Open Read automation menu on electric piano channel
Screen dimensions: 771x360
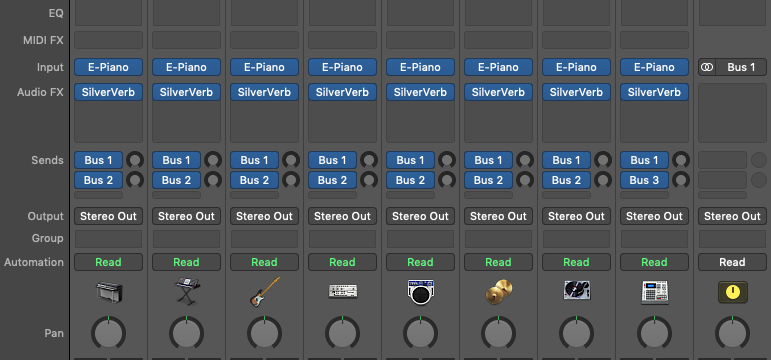109,262
